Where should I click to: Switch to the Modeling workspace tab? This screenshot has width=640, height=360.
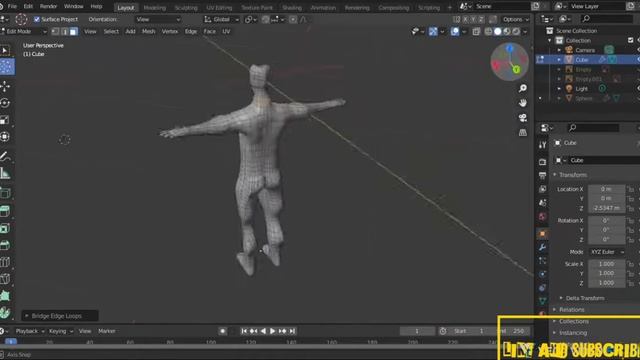[x=155, y=7]
